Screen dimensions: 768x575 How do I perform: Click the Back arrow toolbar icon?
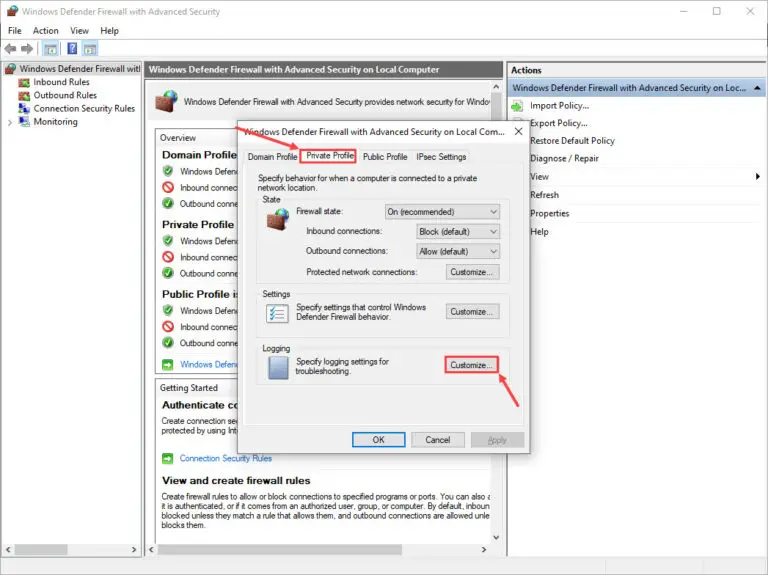(x=10, y=48)
